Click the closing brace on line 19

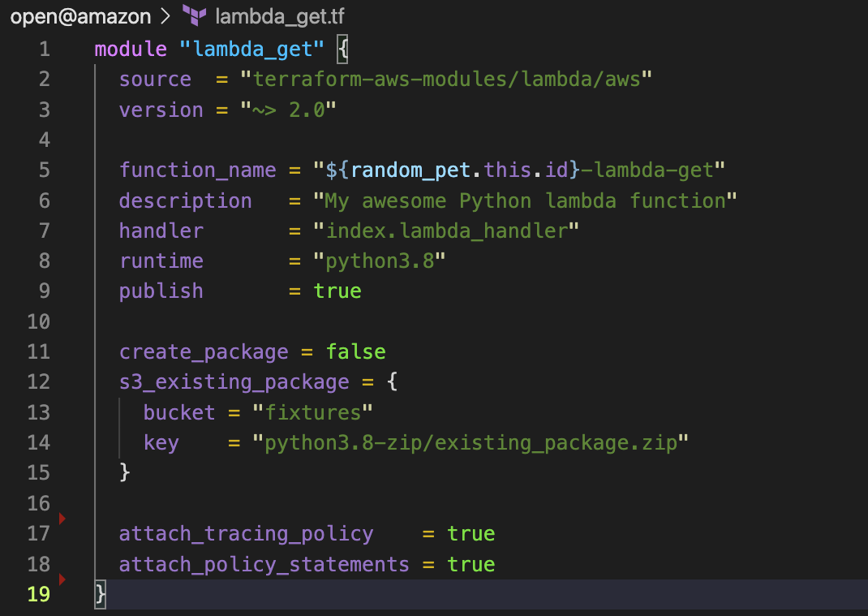coord(101,594)
